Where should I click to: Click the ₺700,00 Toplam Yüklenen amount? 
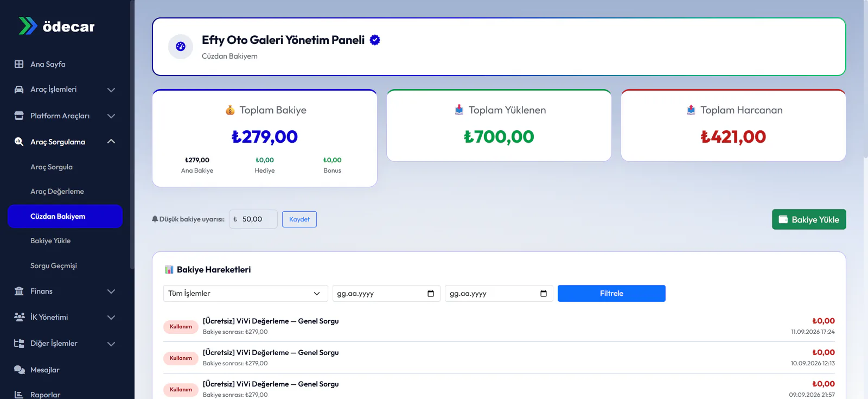click(499, 137)
